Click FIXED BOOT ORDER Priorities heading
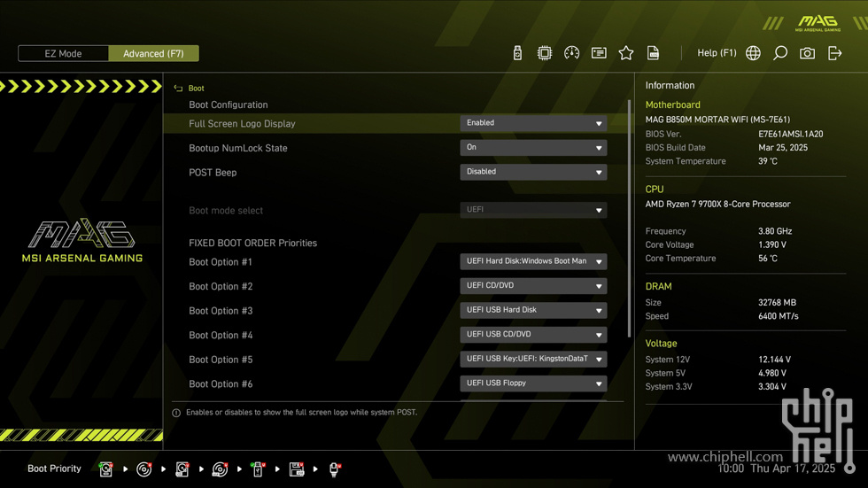Screen dimensions: 868x488 coord(253,243)
